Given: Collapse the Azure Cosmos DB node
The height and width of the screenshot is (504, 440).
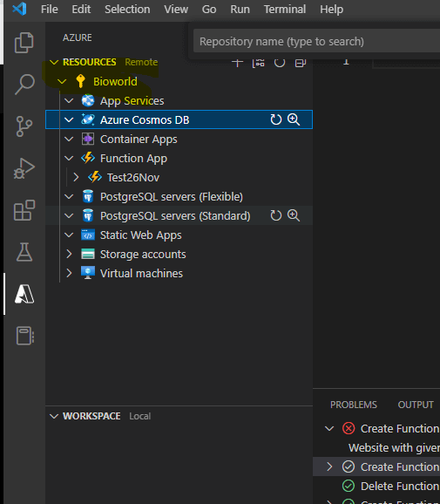Looking at the screenshot, I should click(x=69, y=119).
